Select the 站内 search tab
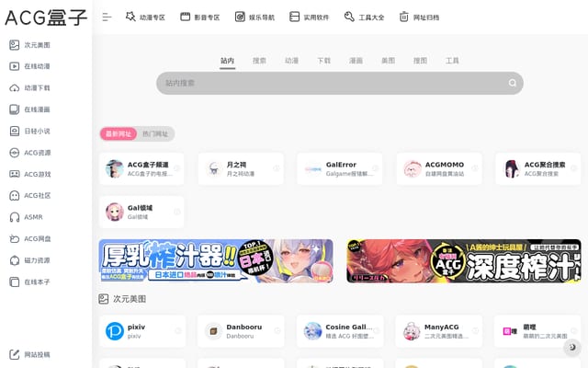Image resolution: width=588 pixels, height=368 pixels. click(x=227, y=61)
